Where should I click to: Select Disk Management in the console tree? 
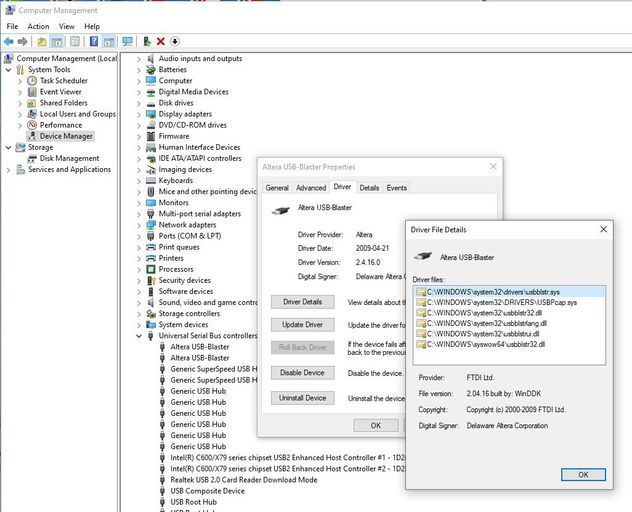coord(69,158)
